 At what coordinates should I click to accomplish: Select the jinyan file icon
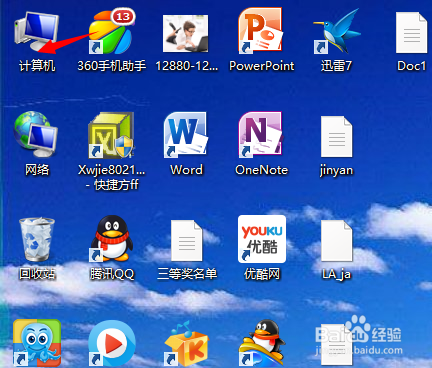click(337, 137)
